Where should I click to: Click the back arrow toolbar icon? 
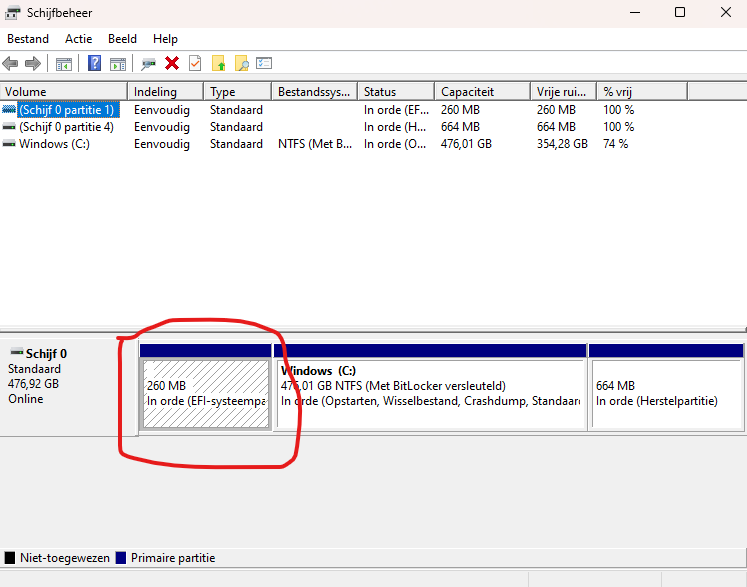tap(10, 64)
